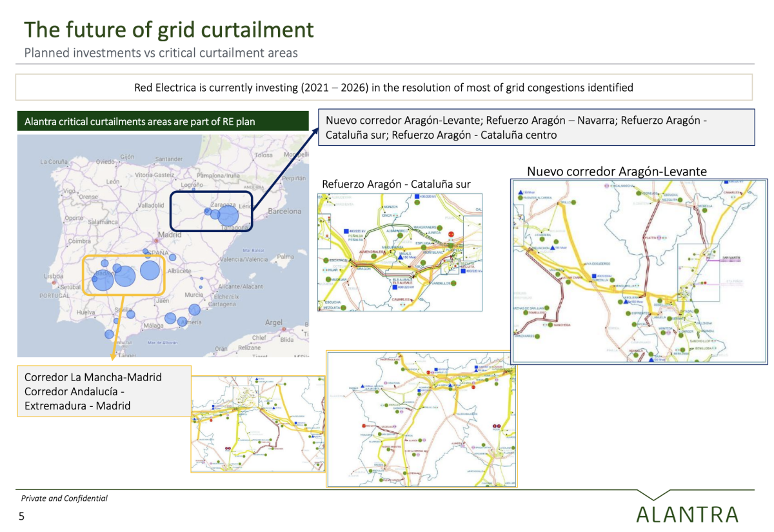Select the Perpiñán map label

[293, 178]
